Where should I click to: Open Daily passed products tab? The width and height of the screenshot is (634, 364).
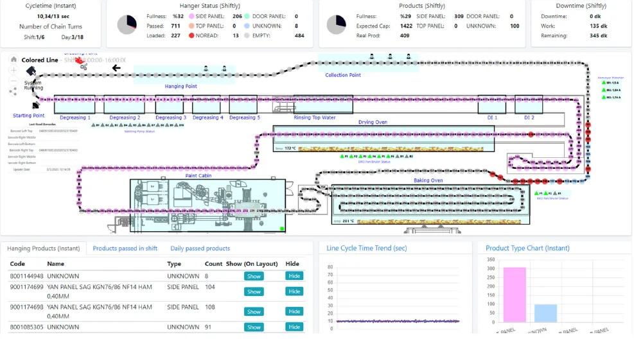[200, 248]
